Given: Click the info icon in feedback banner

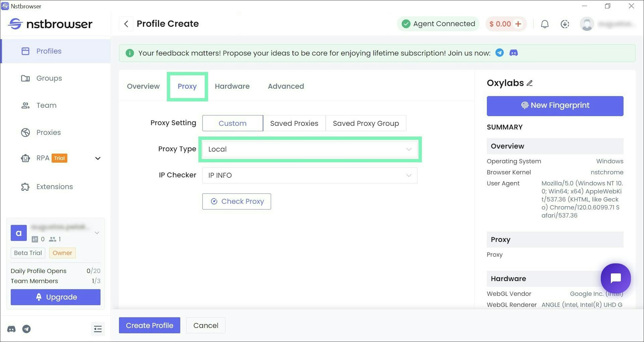Looking at the screenshot, I should (129, 53).
